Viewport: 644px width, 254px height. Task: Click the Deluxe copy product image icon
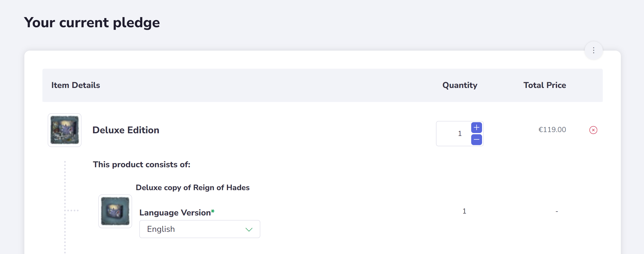115,211
